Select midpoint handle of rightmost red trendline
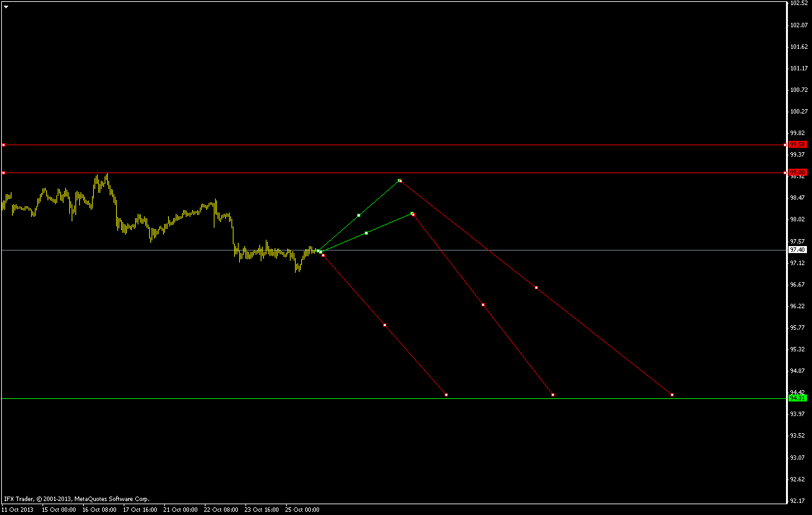Viewport: 812px width, 515px height. (537, 288)
